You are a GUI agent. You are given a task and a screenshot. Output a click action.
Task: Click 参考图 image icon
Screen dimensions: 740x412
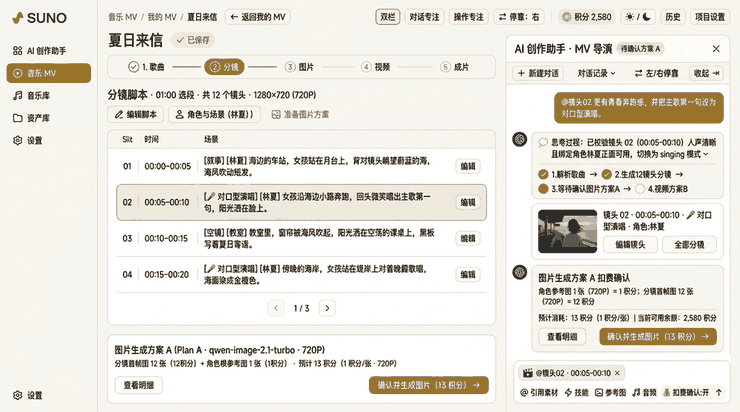598,392
